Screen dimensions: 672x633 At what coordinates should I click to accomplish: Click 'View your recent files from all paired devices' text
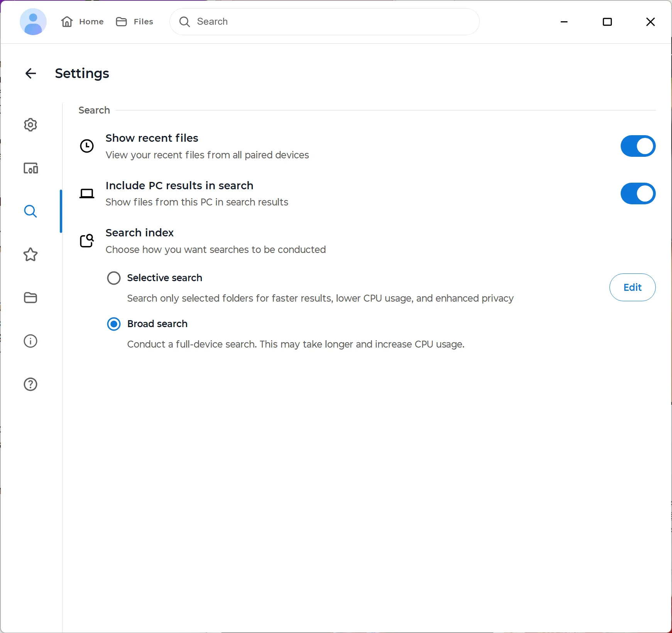207,155
